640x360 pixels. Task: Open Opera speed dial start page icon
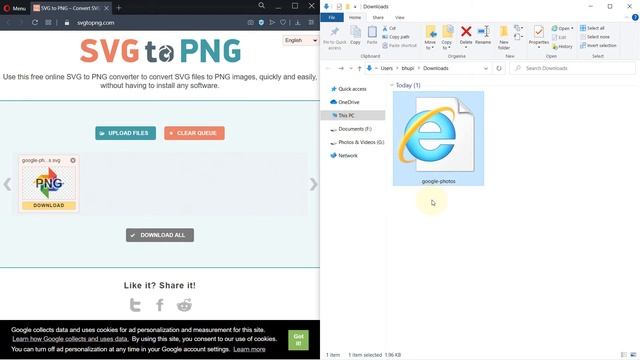coord(48,22)
